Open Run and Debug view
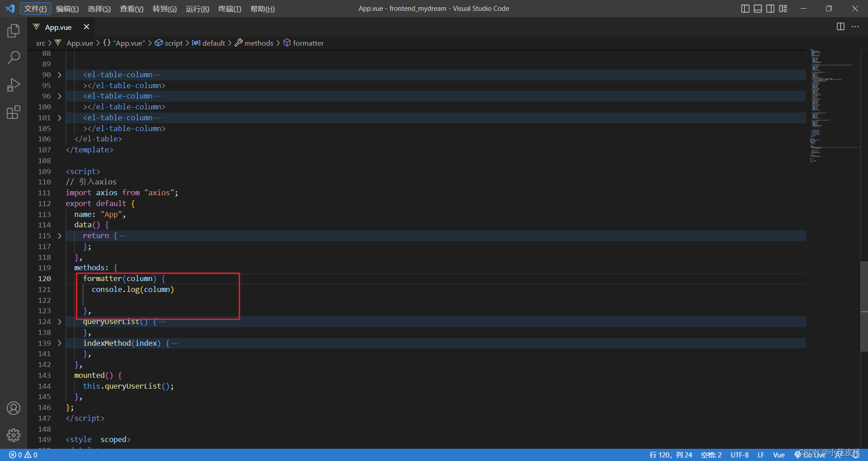868x461 pixels. (x=14, y=85)
